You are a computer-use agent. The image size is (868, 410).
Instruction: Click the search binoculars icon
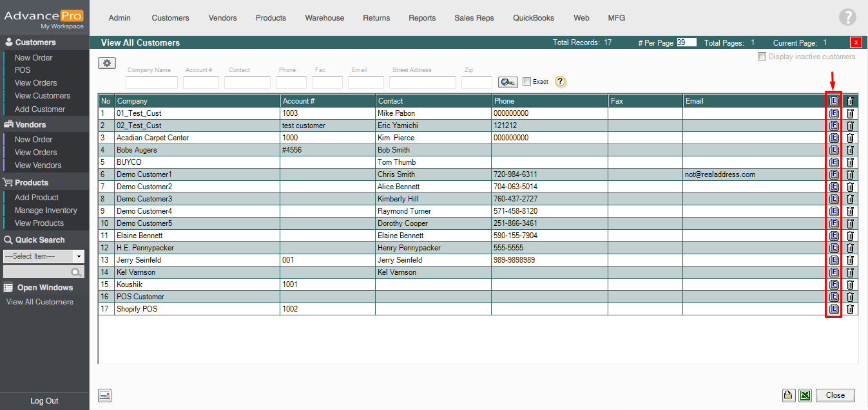coord(508,82)
